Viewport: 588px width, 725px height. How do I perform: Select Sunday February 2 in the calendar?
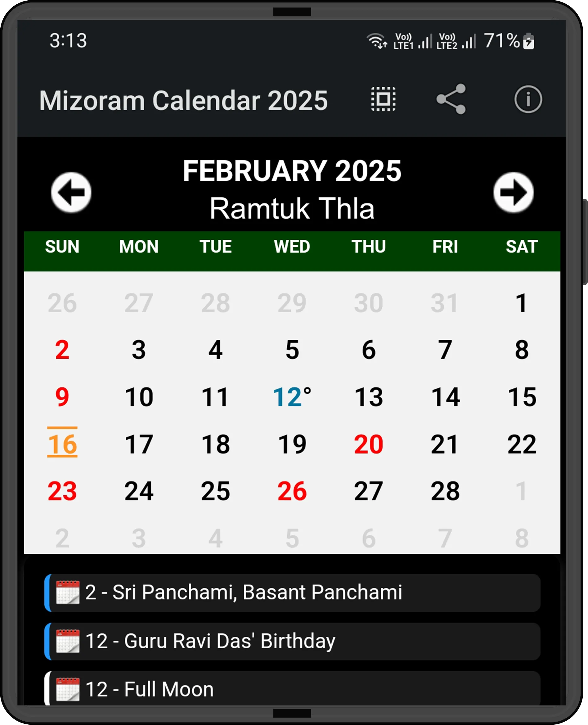point(62,349)
